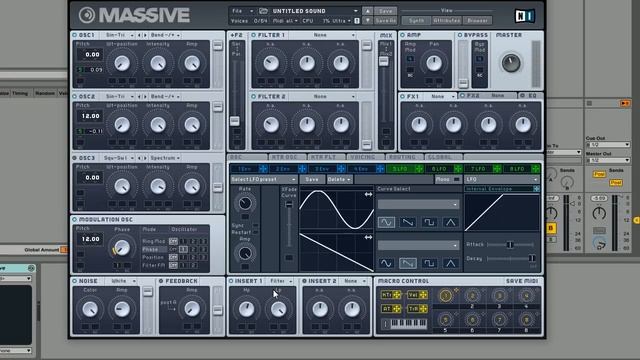Switch to Voicing tab
Viewport: 640px width, 360px height.
point(364,157)
